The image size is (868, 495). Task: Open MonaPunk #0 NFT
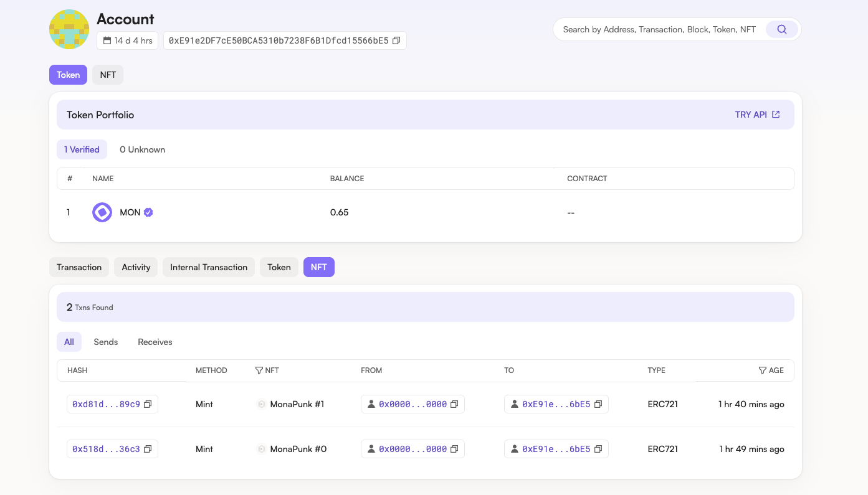[x=298, y=449]
